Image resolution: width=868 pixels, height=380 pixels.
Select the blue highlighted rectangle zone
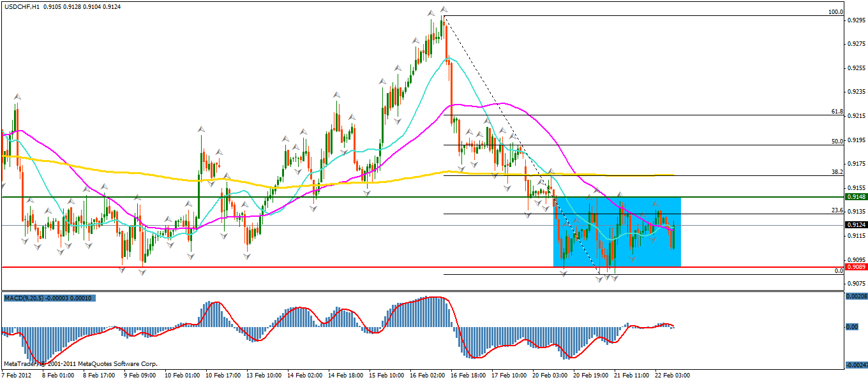[617, 231]
